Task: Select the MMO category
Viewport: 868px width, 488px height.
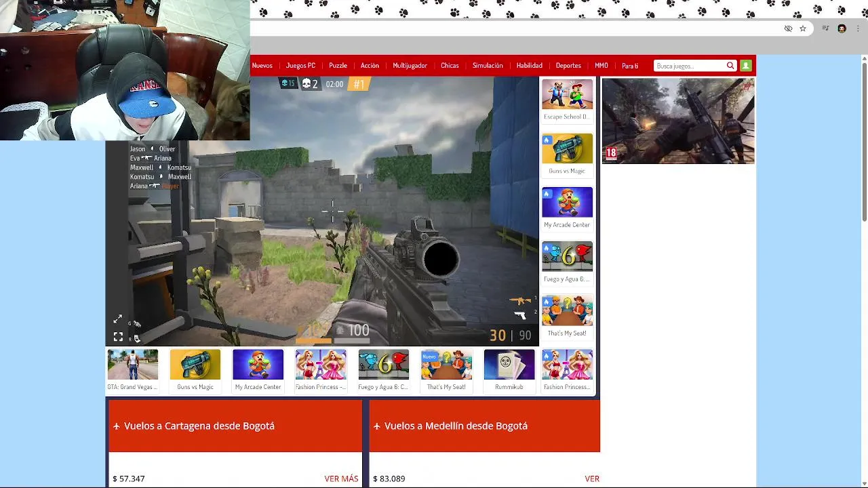Action: [601, 66]
